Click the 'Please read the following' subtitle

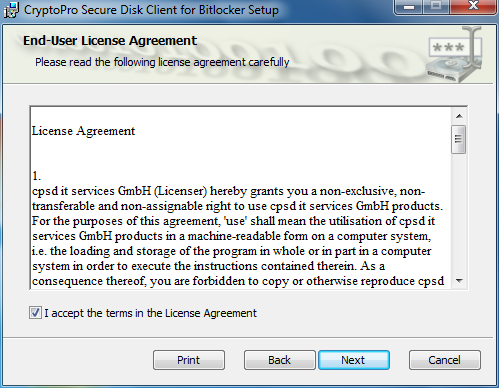click(162, 62)
